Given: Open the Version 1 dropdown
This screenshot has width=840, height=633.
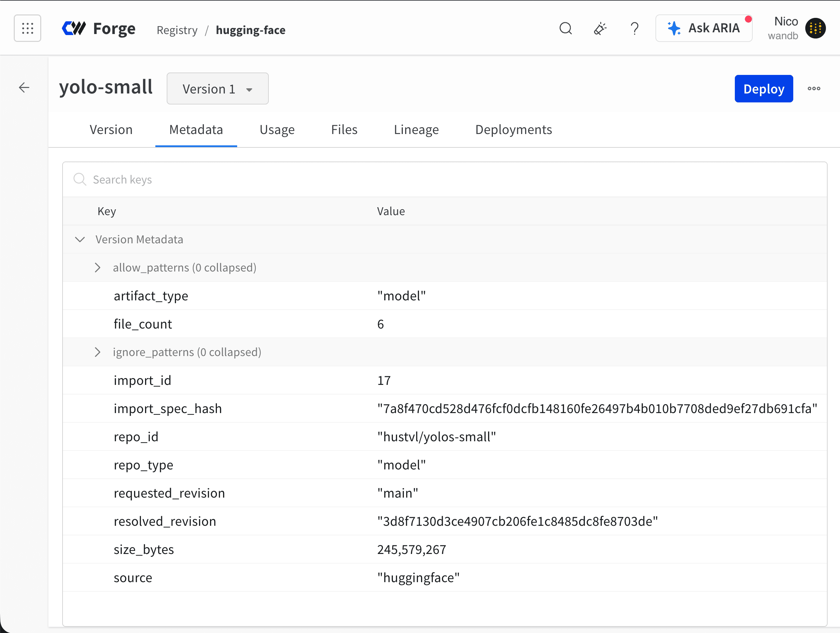Looking at the screenshot, I should (218, 88).
